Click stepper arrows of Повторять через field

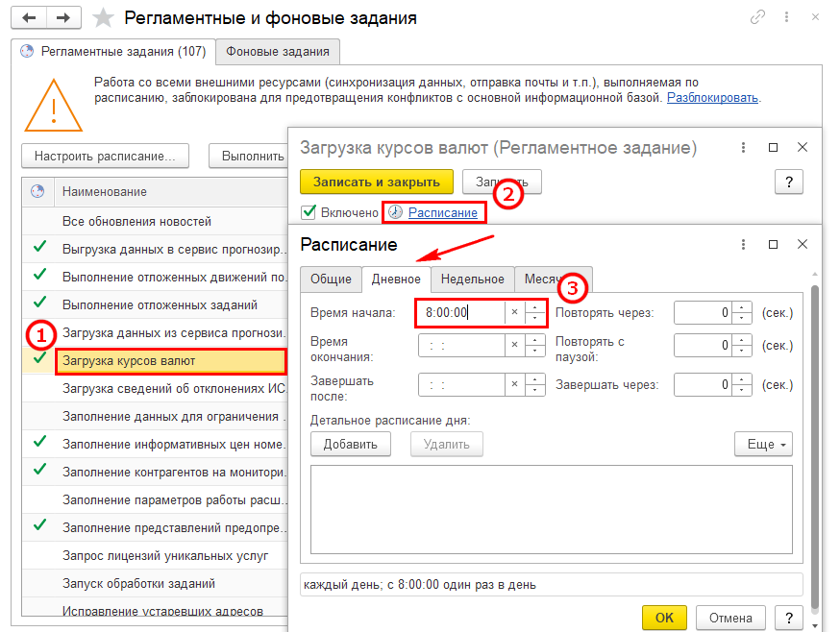click(742, 312)
